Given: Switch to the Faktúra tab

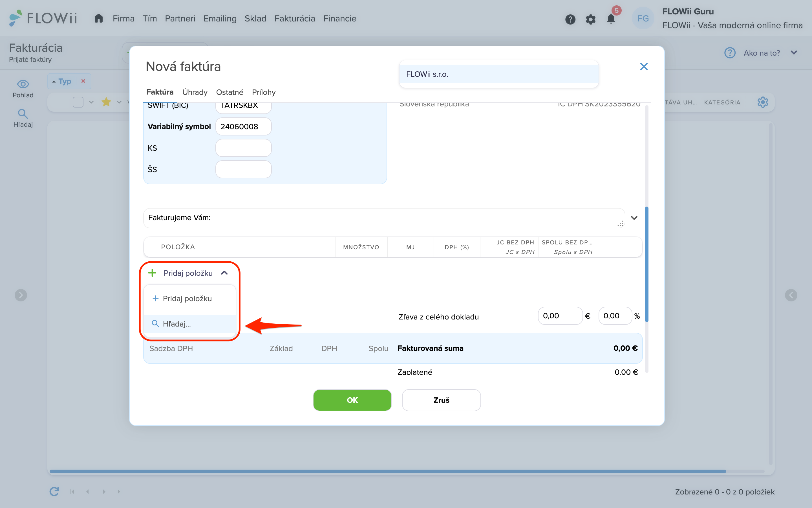Looking at the screenshot, I should pos(160,92).
